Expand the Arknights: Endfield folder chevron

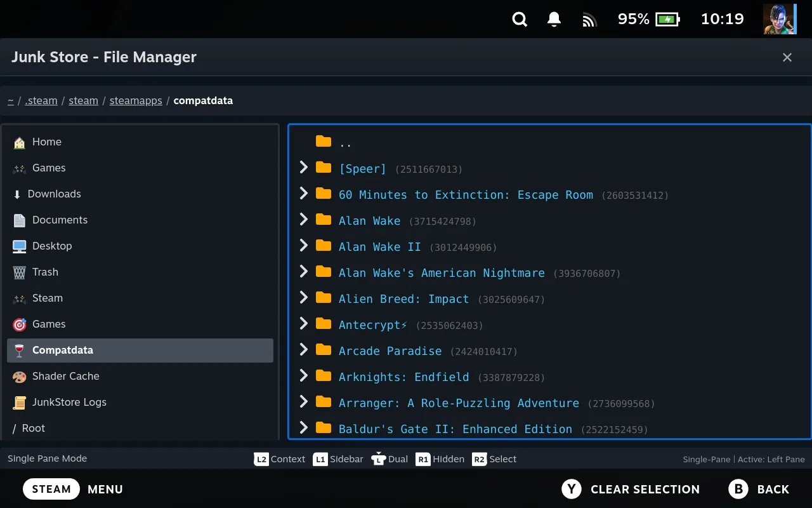click(304, 376)
